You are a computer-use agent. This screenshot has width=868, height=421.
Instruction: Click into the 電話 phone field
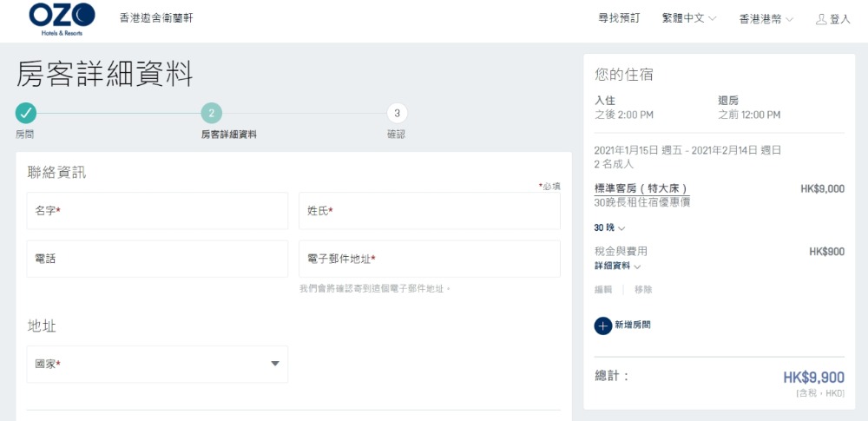pyautogui.click(x=157, y=259)
